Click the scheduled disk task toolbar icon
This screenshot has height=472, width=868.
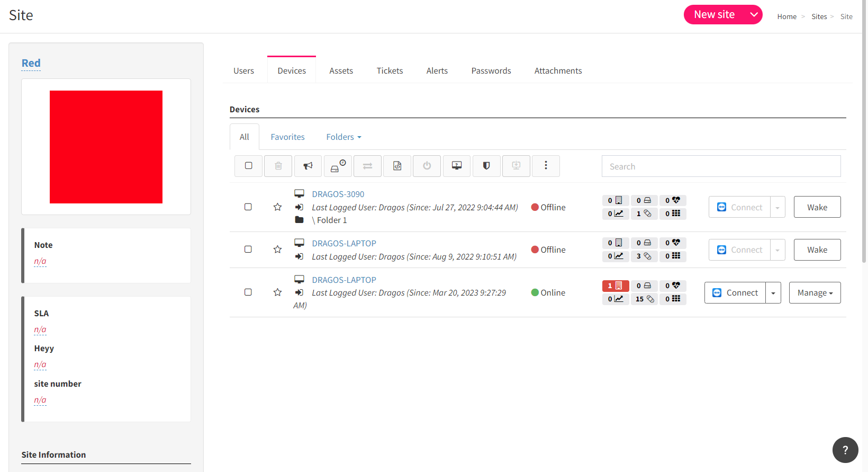point(338,166)
